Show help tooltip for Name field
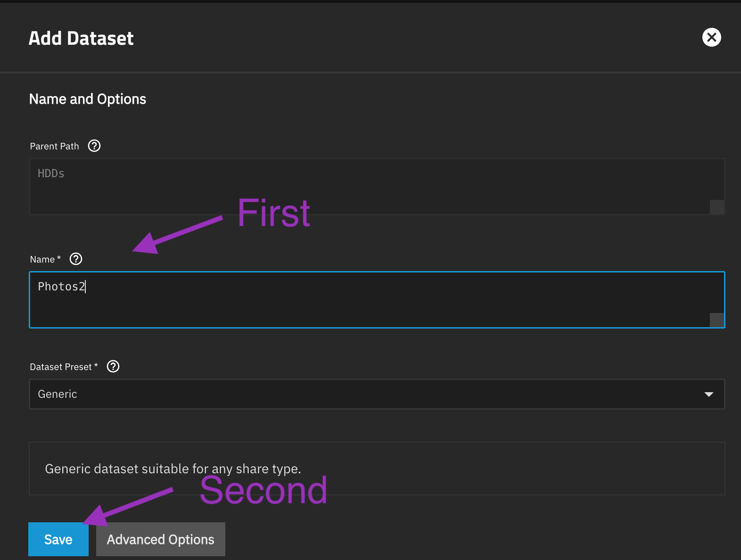741x560 pixels. (x=76, y=259)
